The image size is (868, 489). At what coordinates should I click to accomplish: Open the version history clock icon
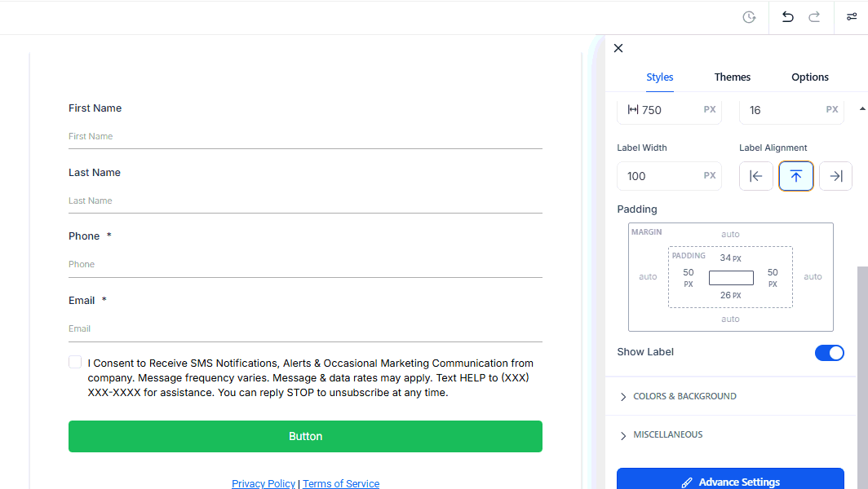click(x=749, y=17)
